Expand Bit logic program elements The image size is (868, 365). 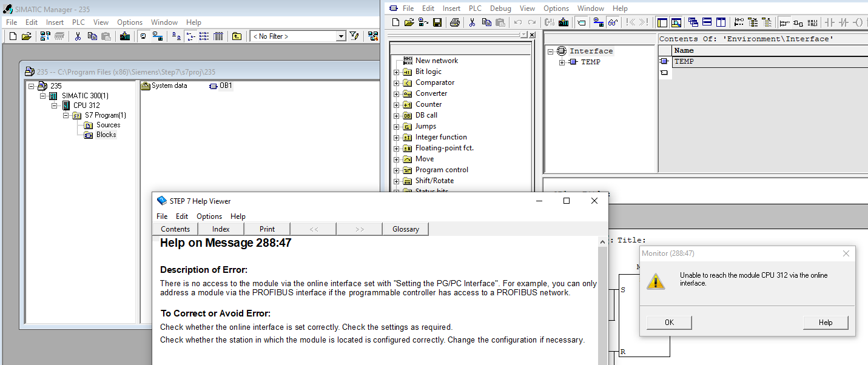(397, 72)
